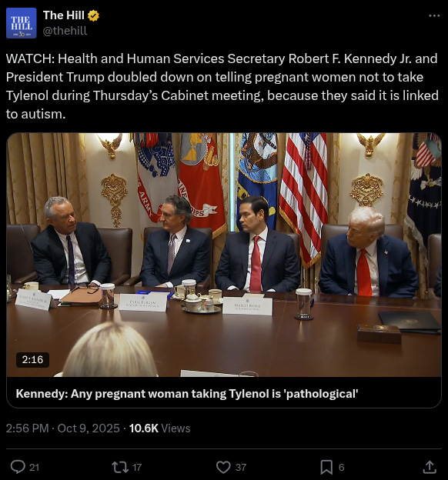
Task: Bookmark this post
Action: point(326,467)
